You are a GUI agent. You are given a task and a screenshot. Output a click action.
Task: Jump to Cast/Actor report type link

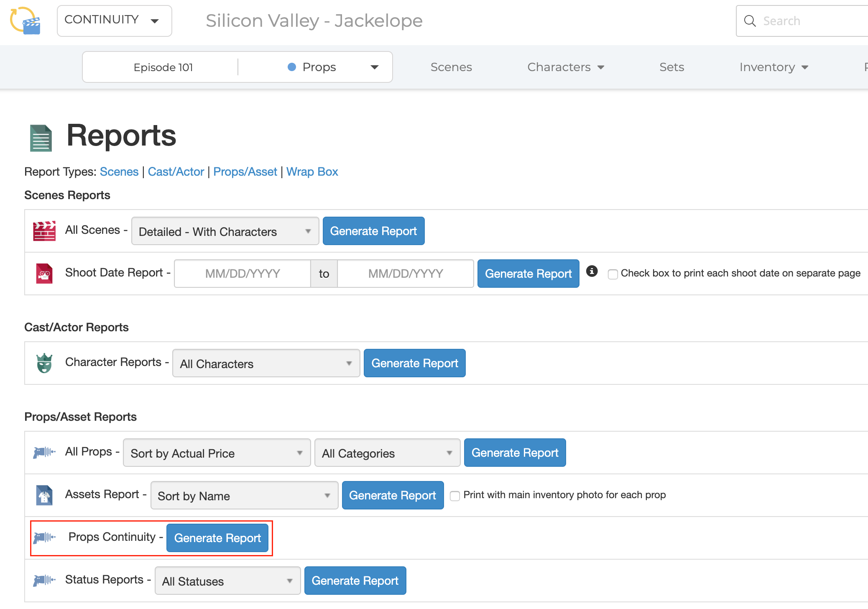pos(176,171)
